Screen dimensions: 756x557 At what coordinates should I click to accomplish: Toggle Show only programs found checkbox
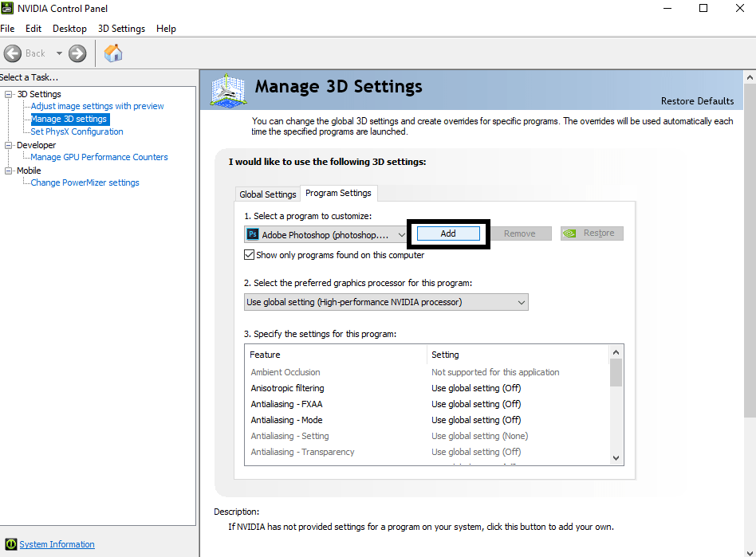point(250,255)
